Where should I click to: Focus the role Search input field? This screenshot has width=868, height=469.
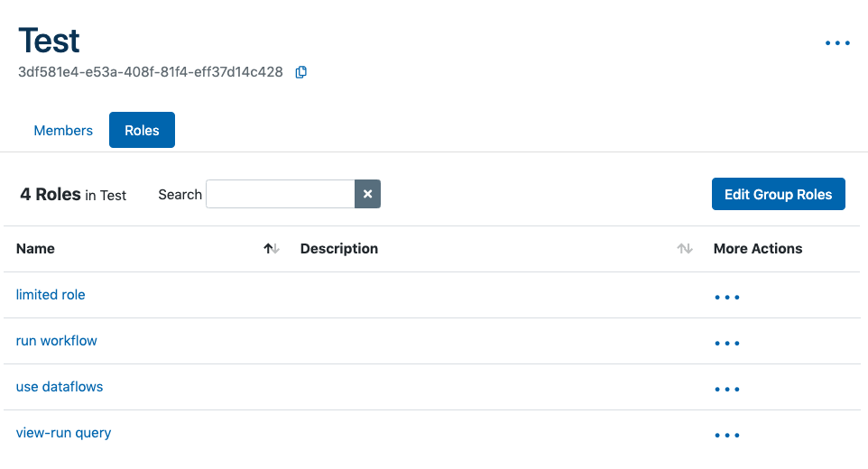click(x=280, y=194)
